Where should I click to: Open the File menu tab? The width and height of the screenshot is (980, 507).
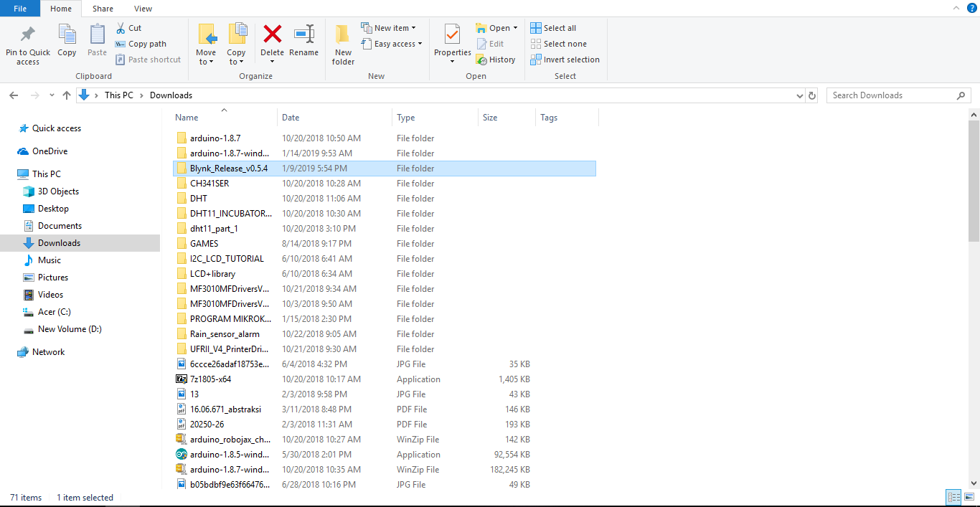click(x=20, y=9)
